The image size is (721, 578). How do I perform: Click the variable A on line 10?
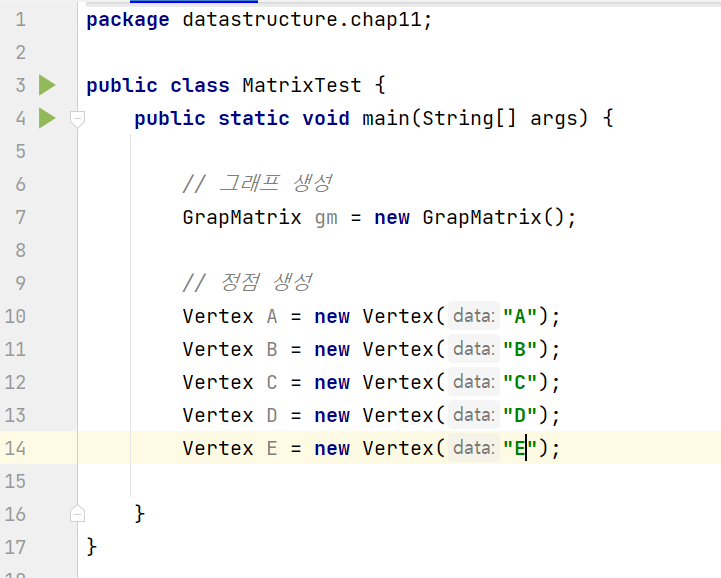(x=272, y=316)
